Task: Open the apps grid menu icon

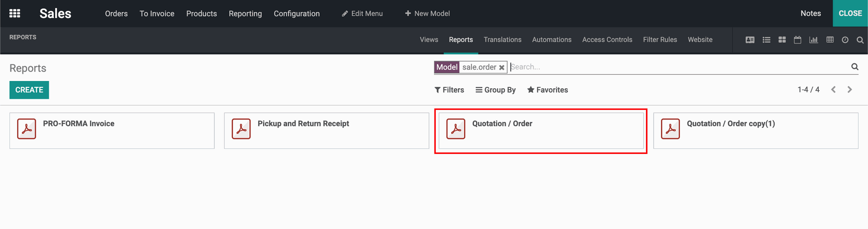Action: click(14, 13)
